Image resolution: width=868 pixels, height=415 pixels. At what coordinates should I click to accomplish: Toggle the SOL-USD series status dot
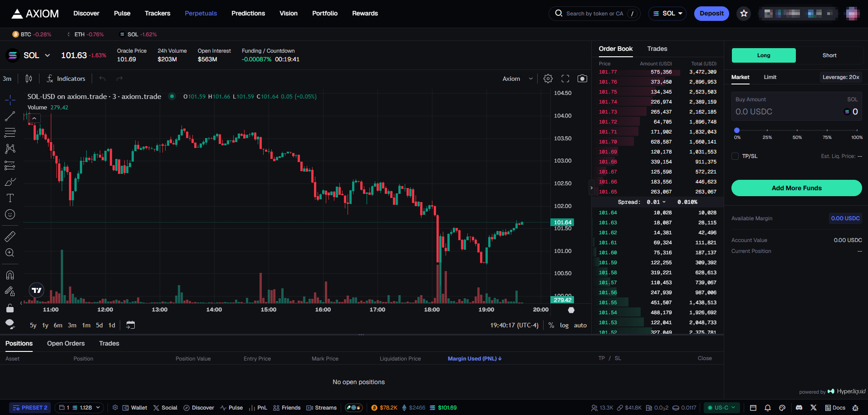(x=172, y=96)
